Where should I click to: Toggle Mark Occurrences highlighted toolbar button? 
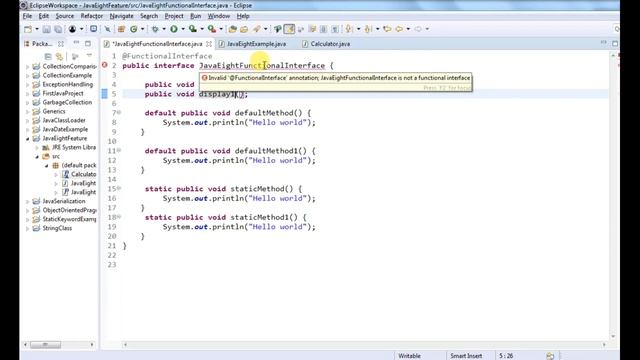[x=289, y=29]
